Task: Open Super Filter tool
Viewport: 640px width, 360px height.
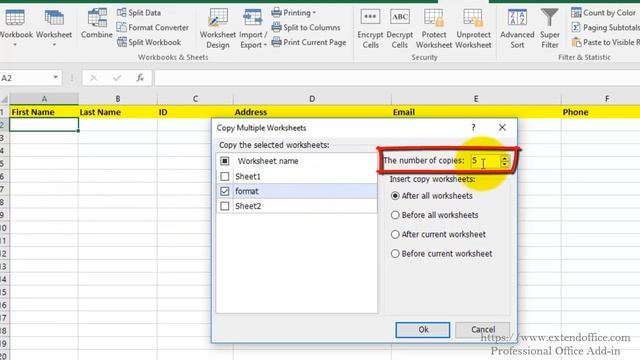Action: tap(549, 29)
